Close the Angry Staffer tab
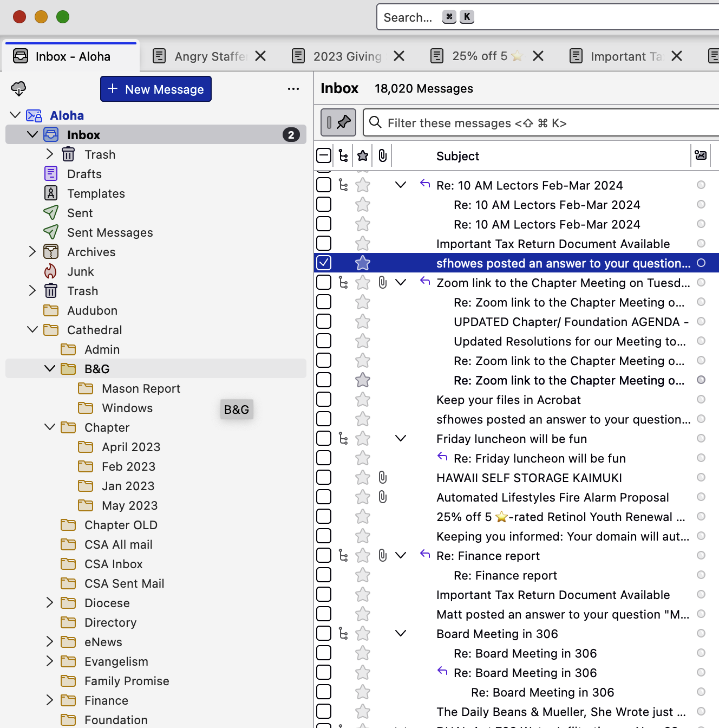The height and width of the screenshot is (728, 719). [x=260, y=56]
